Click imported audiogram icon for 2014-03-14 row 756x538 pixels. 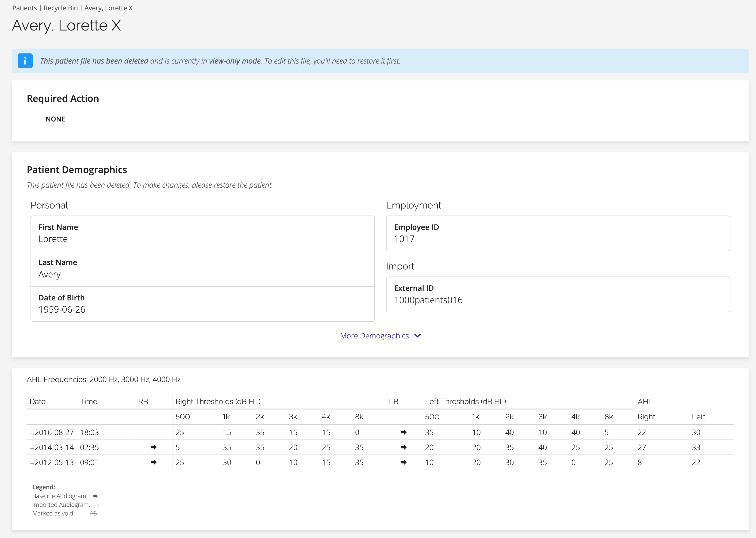tap(32, 448)
